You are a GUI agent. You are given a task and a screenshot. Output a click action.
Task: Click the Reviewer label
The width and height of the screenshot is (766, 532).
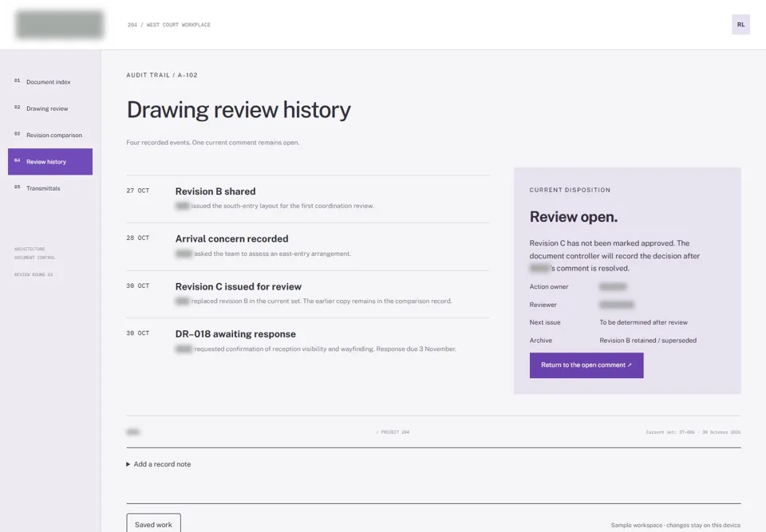pyautogui.click(x=543, y=305)
